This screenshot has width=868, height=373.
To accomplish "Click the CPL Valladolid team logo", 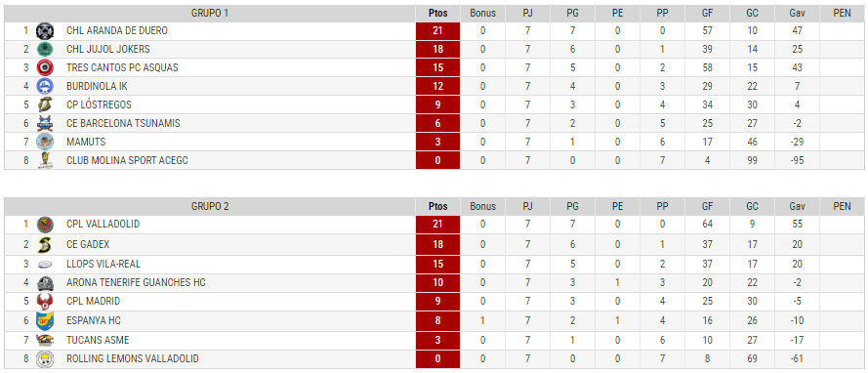I will point(44,225).
